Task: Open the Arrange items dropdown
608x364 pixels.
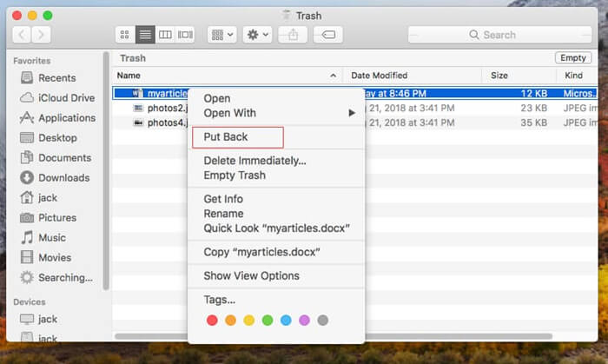Action: 222,35
